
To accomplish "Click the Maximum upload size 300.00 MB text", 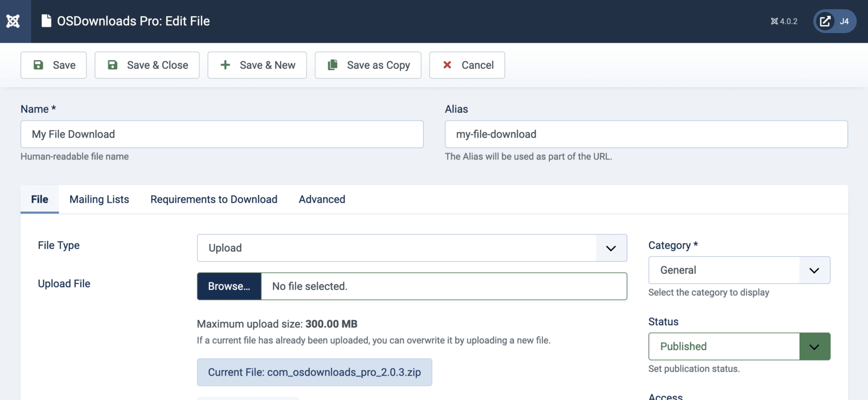I will pyautogui.click(x=277, y=324).
